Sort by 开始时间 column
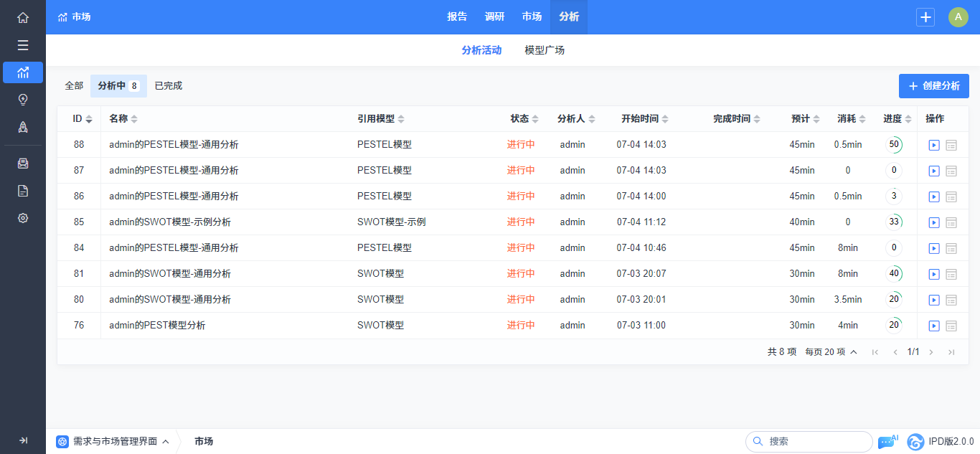Viewport: 980px width, 454px height. click(644, 119)
